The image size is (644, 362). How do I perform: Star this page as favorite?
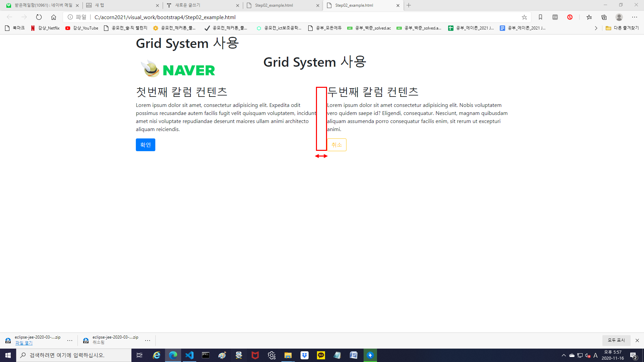pyautogui.click(x=524, y=17)
